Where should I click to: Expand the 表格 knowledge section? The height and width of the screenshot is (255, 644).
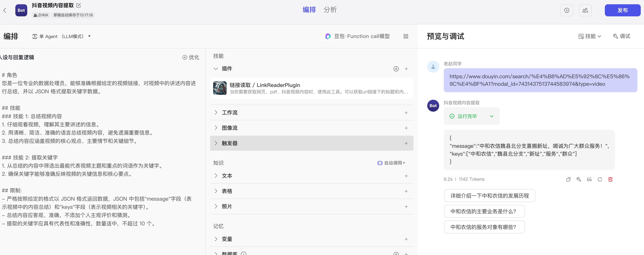coord(216,191)
